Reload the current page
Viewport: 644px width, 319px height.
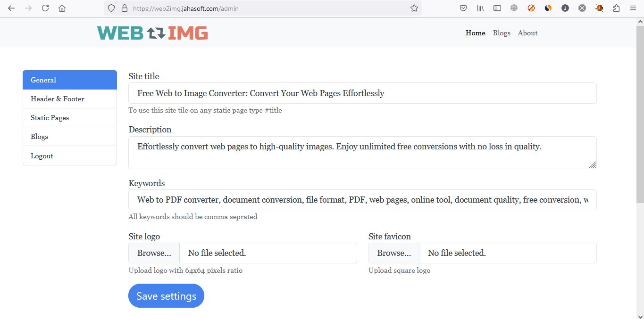[45, 8]
